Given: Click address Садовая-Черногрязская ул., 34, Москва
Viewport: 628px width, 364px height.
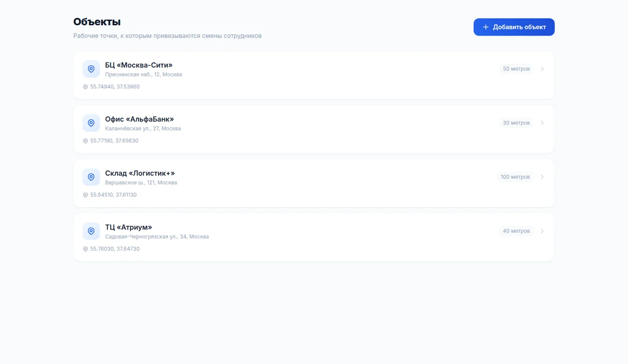Looking at the screenshot, I should pos(157,237).
